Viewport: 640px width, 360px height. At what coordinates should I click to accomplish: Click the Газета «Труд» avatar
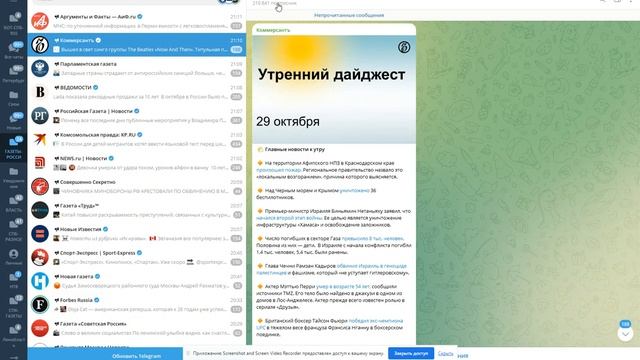point(40,210)
